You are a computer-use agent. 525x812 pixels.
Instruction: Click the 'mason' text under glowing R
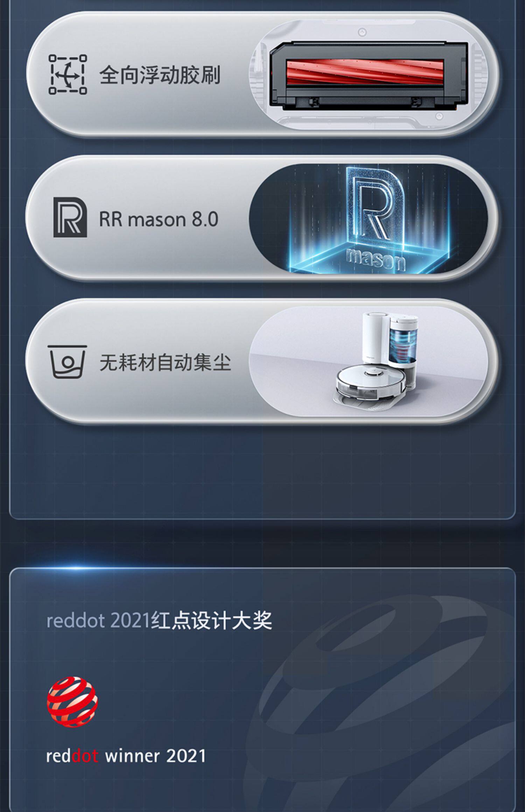tap(376, 259)
